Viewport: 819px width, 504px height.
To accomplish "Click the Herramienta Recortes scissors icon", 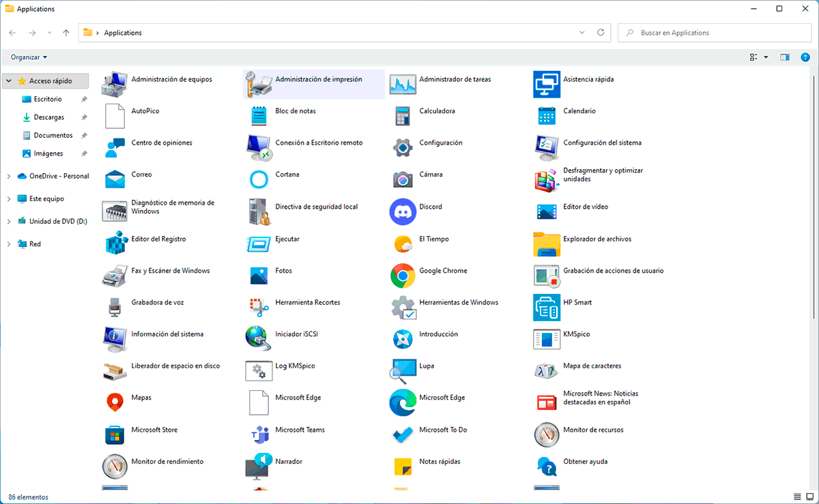I will click(259, 308).
